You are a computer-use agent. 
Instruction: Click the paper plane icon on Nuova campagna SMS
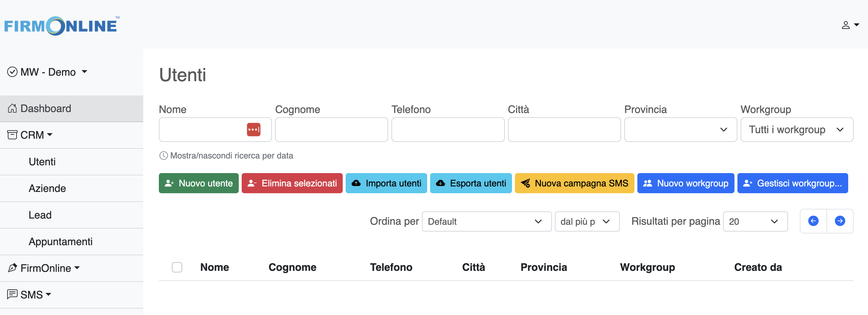(526, 183)
